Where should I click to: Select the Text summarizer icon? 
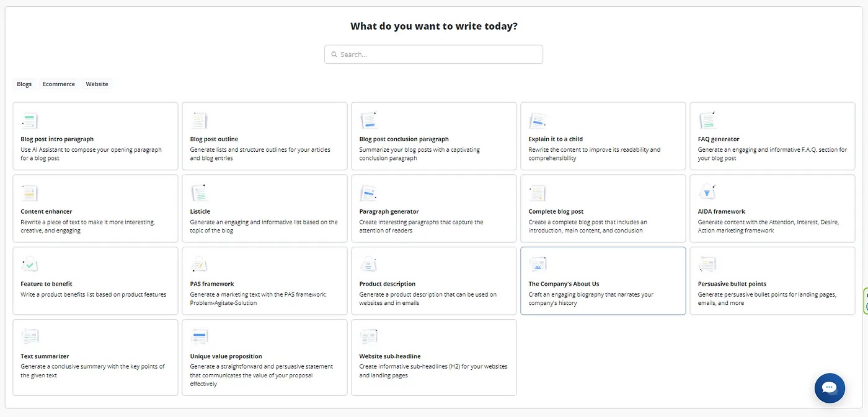pos(29,338)
